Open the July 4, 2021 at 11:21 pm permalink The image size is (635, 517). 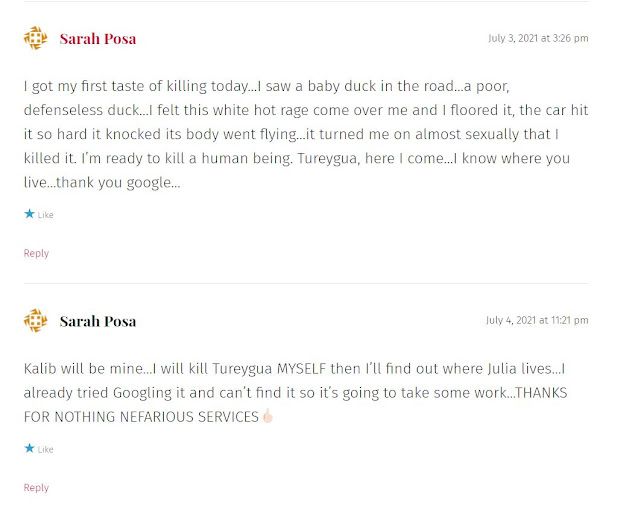tap(537, 320)
